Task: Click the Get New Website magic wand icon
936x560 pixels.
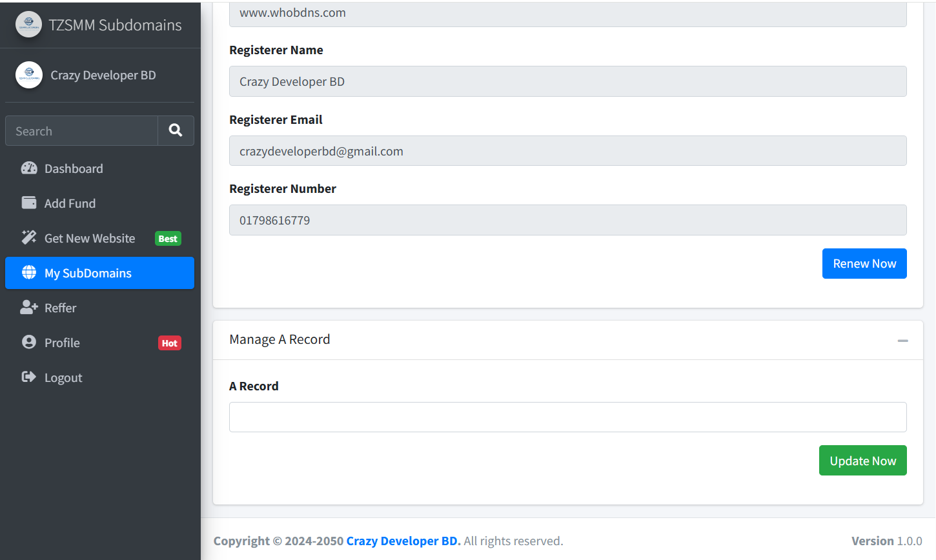Action: [29, 237]
